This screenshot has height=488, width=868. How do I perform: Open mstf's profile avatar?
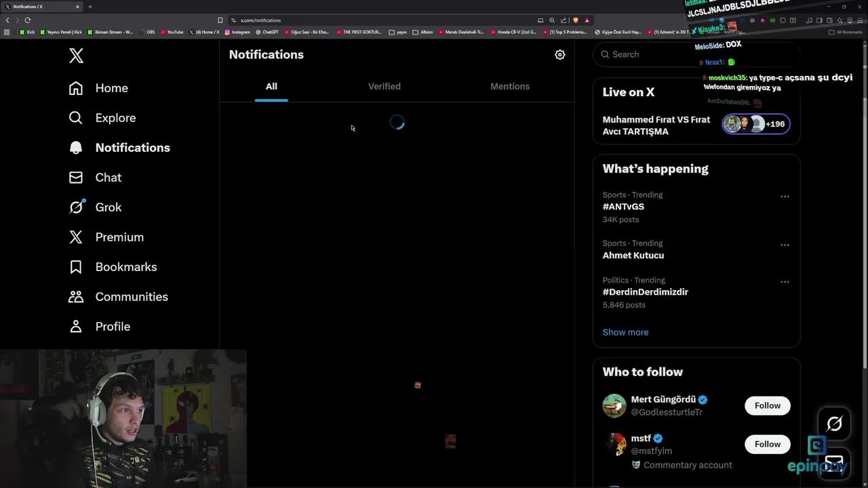pyautogui.click(x=614, y=445)
